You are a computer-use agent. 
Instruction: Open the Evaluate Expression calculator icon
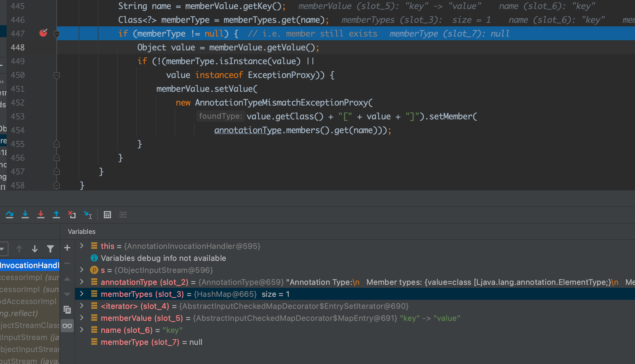pyautogui.click(x=107, y=215)
